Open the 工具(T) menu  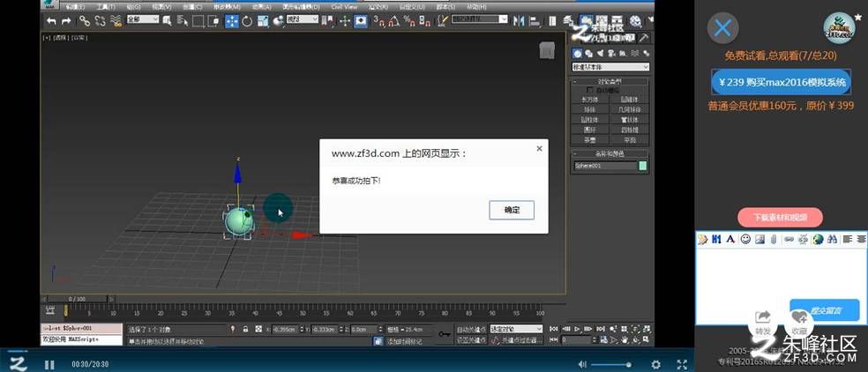(105, 7)
